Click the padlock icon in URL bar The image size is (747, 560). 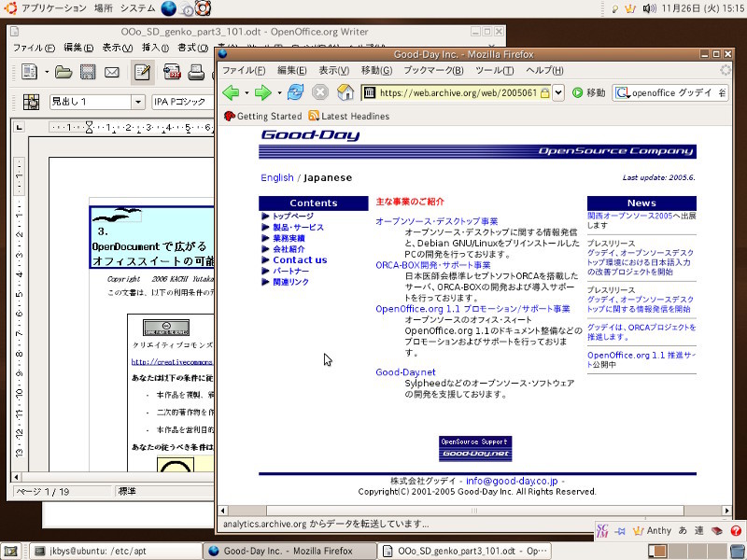coord(544,92)
